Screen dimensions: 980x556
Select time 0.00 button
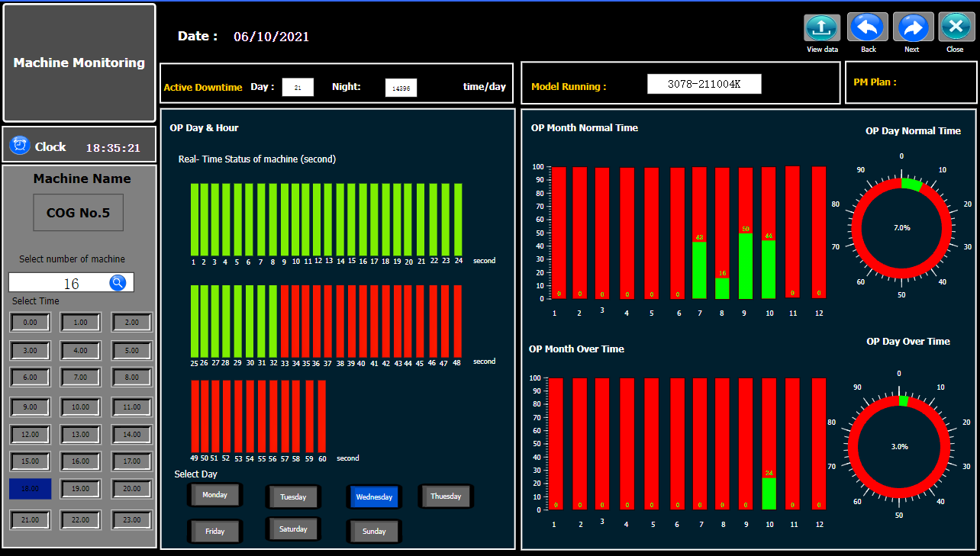[30, 323]
